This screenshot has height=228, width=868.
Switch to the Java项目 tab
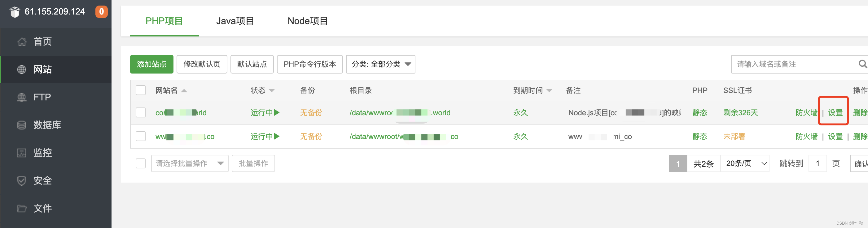point(235,21)
